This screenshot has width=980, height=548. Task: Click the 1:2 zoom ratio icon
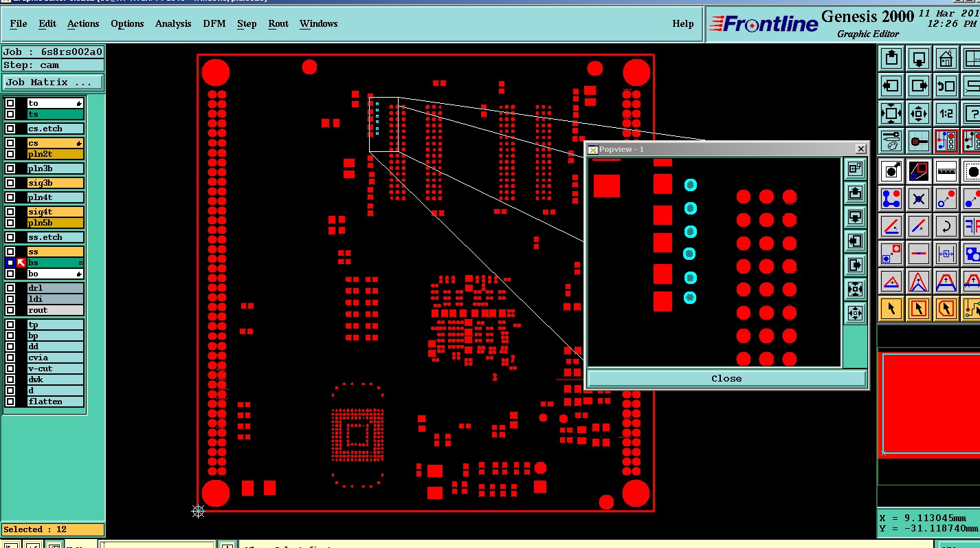[x=946, y=113]
